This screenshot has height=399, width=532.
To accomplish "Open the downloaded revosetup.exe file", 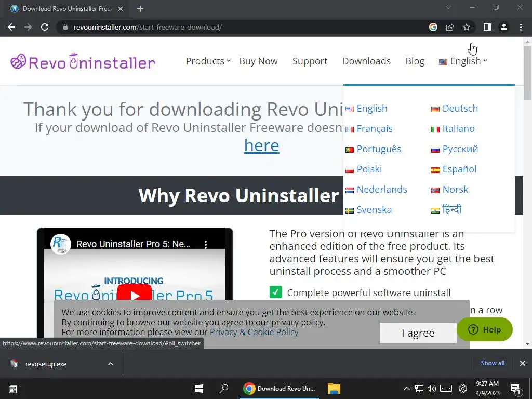I will point(46,364).
